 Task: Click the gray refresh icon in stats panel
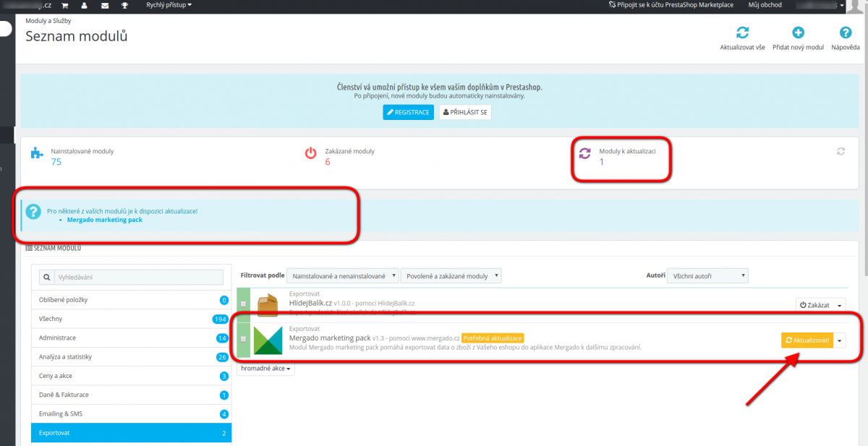point(841,152)
